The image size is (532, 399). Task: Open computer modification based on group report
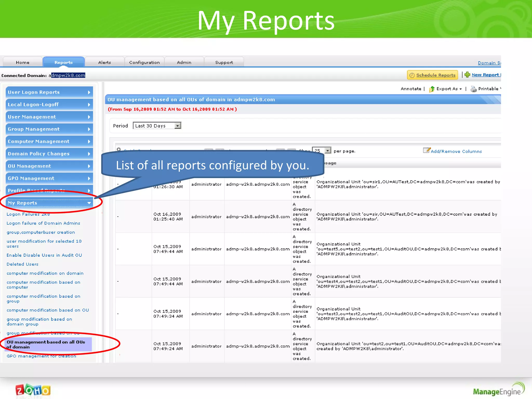coord(43,299)
